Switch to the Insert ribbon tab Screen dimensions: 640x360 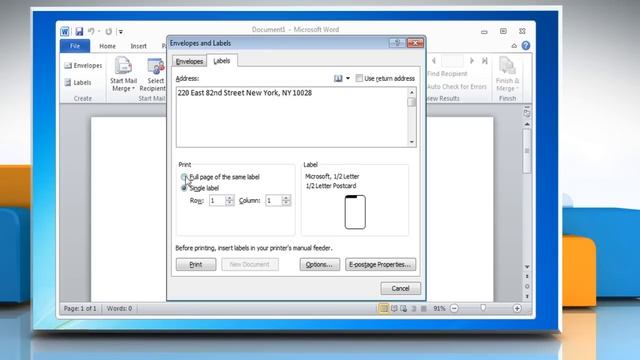click(138, 46)
